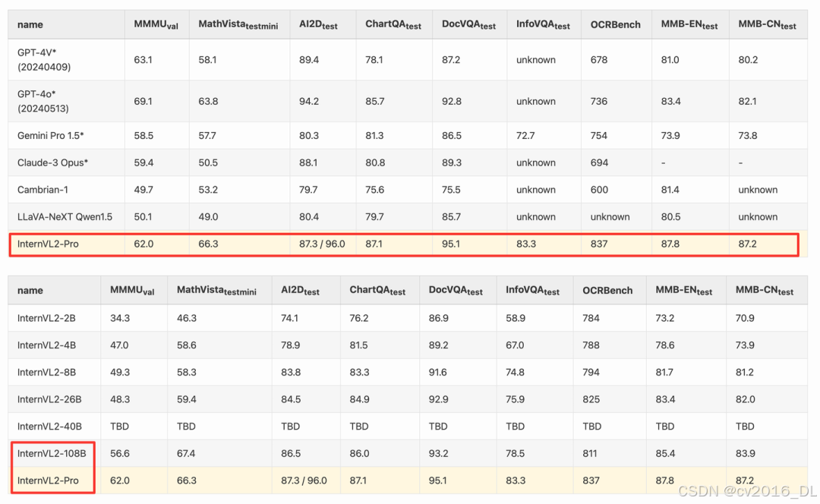Click the "74.8" InfoVQA score
The image size is (820, 504).
pos(515,372)
